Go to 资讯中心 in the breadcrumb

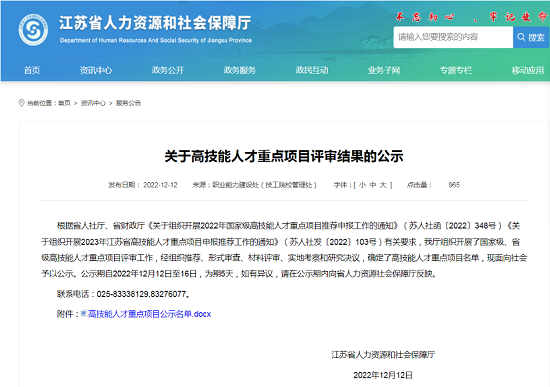point(93,103)
